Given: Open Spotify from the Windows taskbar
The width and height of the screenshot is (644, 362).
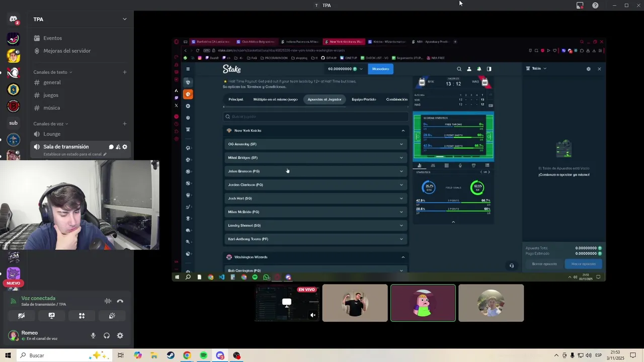Looking at the screenshot, I should pyautogui.click(x=203, y=355).
